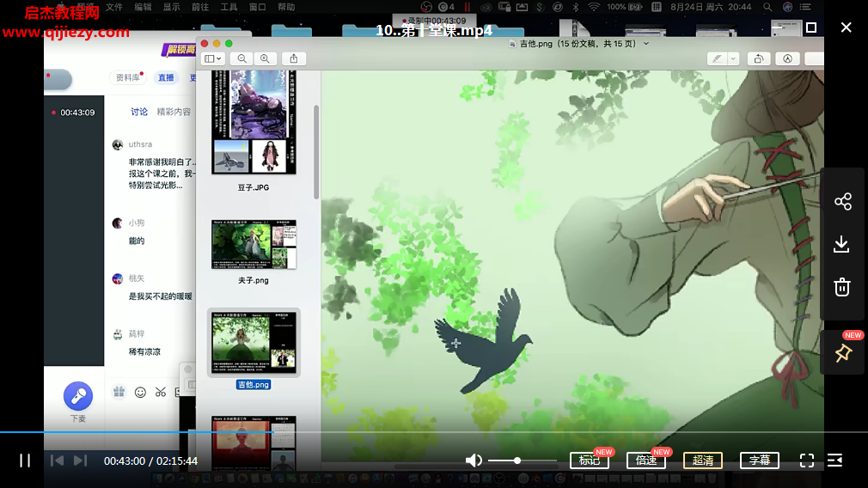Open the 标记 marker feature
The height and width of the screenshot is (488, 868).
[x=590, y=461]
